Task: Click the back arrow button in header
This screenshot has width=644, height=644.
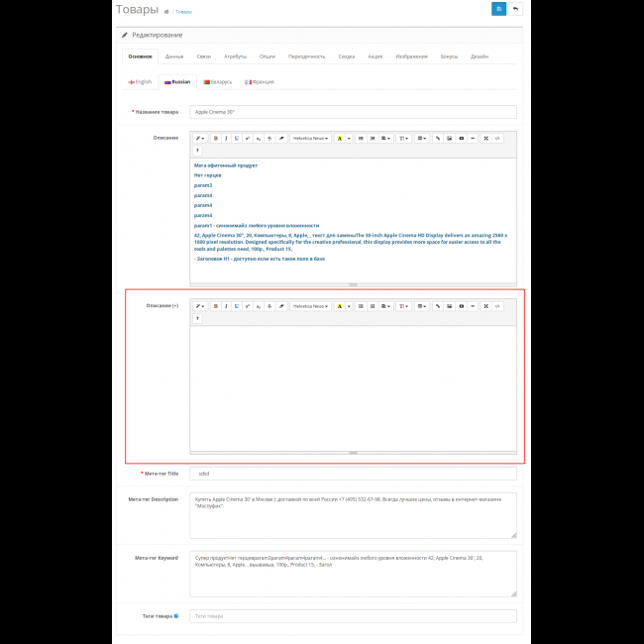Action: [x=516, y=9]
